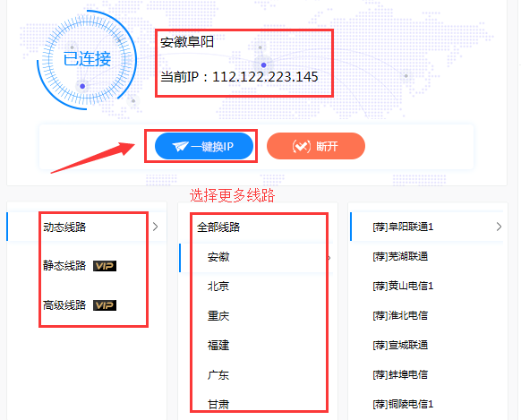Viewport: 521px width, 420px height.
Task: Pick the [荐]黄山电信1 line
Action: point(403,286)
